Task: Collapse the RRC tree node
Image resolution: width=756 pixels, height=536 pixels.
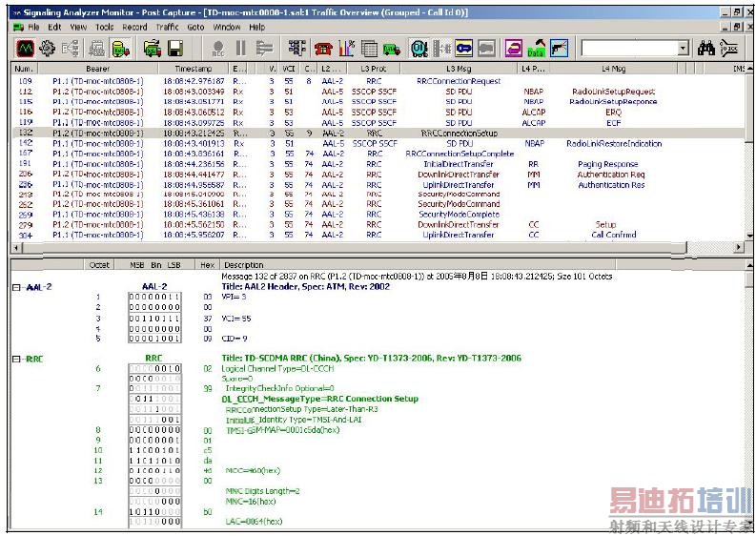Action: tap(16, 359)
